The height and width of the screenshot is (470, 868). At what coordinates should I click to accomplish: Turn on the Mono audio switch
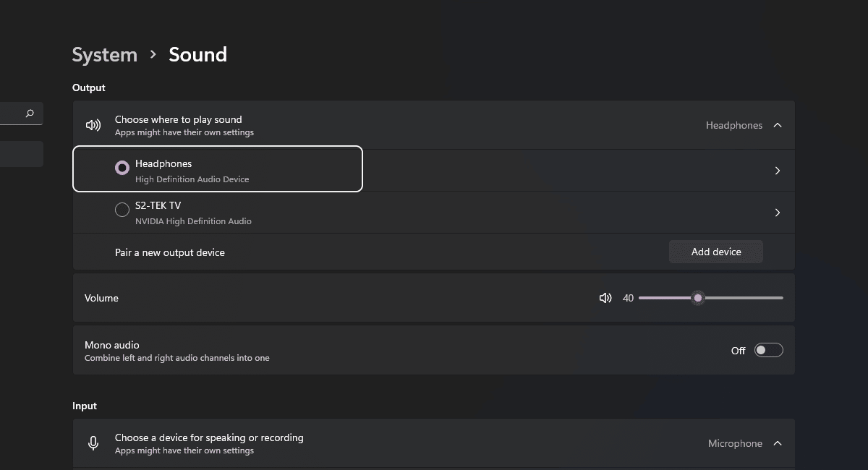(768, 351)
